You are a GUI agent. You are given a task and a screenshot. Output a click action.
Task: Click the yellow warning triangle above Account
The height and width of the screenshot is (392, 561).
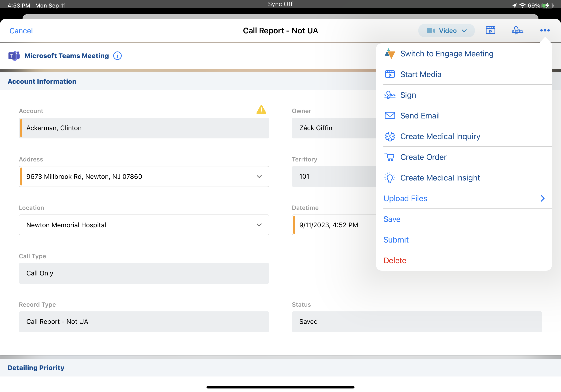(261, 110)
